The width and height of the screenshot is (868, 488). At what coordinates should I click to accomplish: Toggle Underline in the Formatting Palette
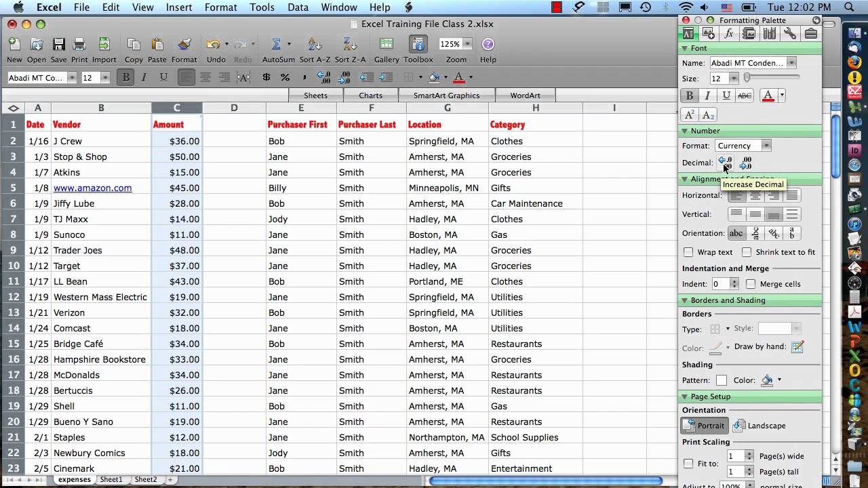point(726,96)
